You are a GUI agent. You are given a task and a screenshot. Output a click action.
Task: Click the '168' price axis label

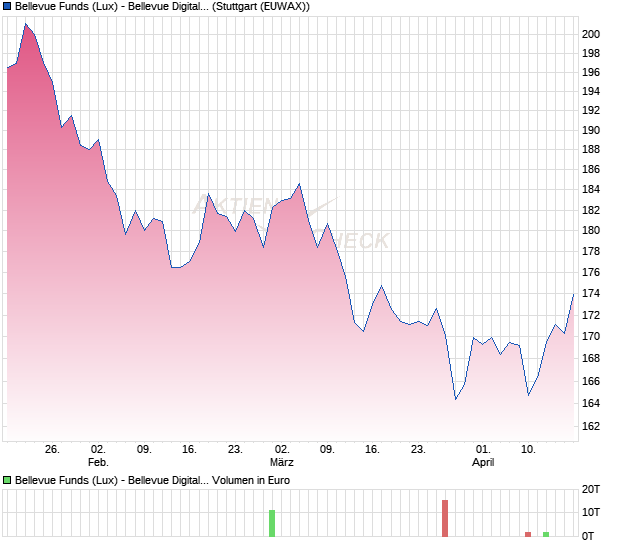pos(591,359)
